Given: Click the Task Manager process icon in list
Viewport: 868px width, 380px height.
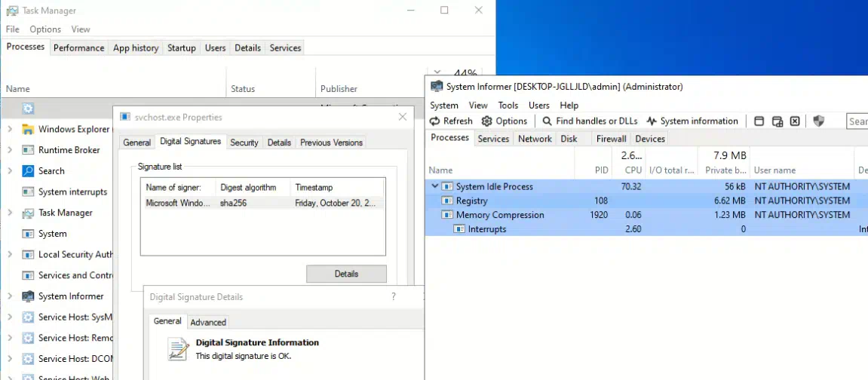Looking at the screenshot, I should tap(28, 213).
